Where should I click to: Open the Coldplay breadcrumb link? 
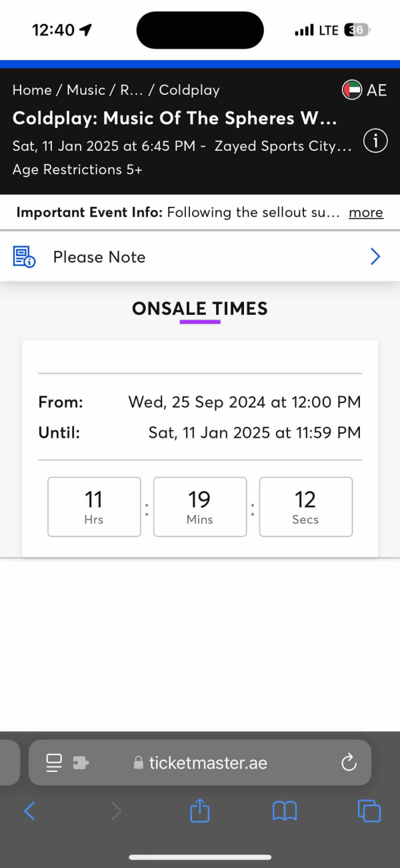click(x=189, y=90)
